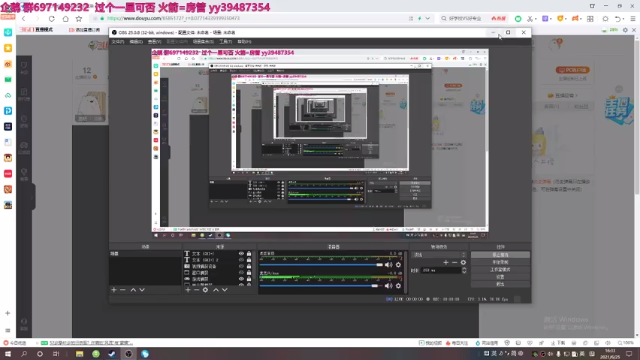Click Start Recording button in OBS
The image size is (640, 360).
[500, 262]
